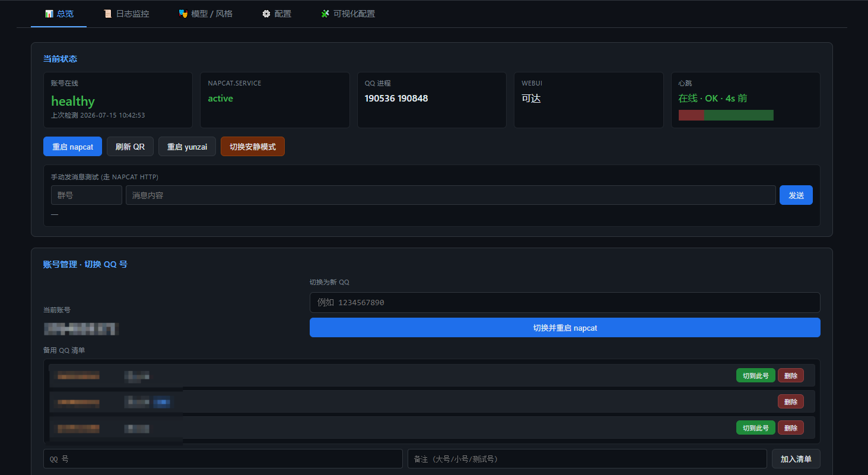Click 切到此号 in the first backup row
The height and width of the screenshot is (475, 868).
point(756,375)
